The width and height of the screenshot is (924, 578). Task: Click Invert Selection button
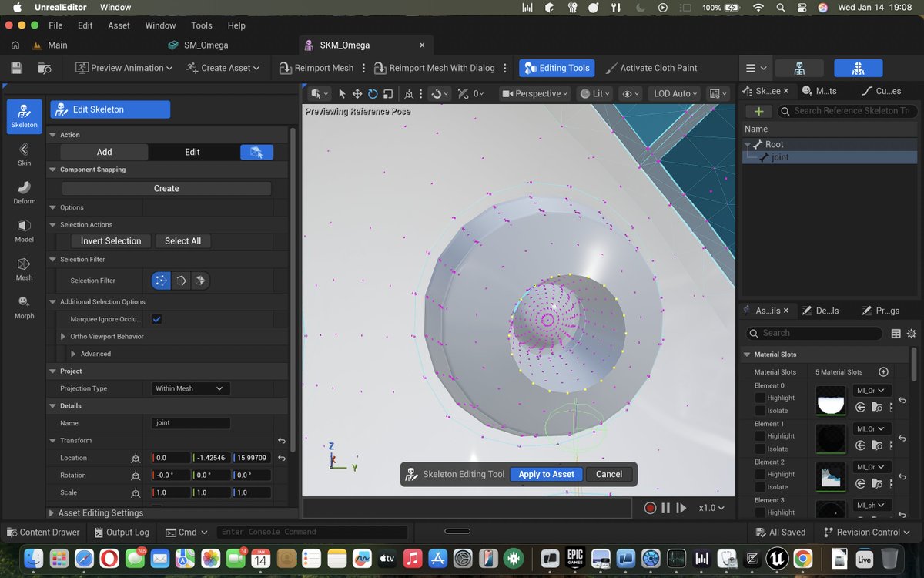coord(111,241)
